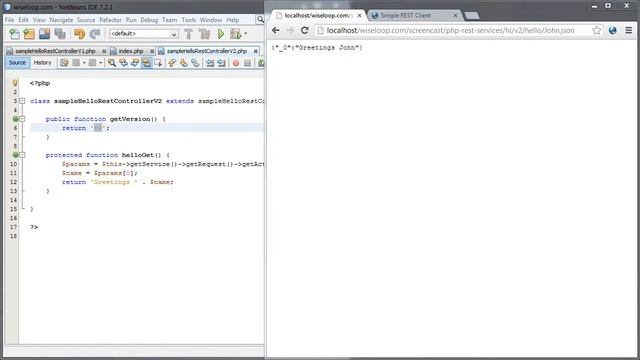Click New Project icon in NetBeans toolbar
Image resolution: width=640 pixels, height=360 pixels.
(29, 34)
